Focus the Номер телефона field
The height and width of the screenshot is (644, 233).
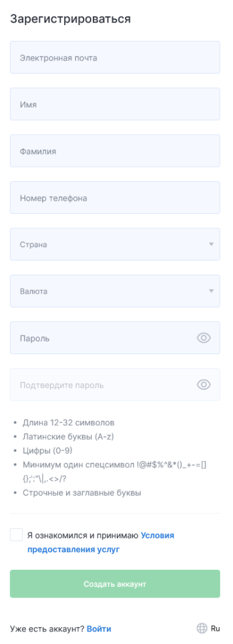click(115, 197)
